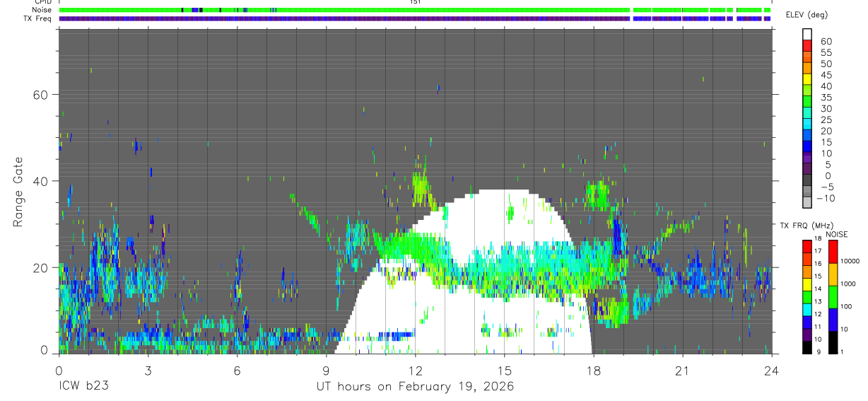Click the '55' value on the ELEV scale
The height and width of the screenshot is (401, 868).
click(826, 53)
